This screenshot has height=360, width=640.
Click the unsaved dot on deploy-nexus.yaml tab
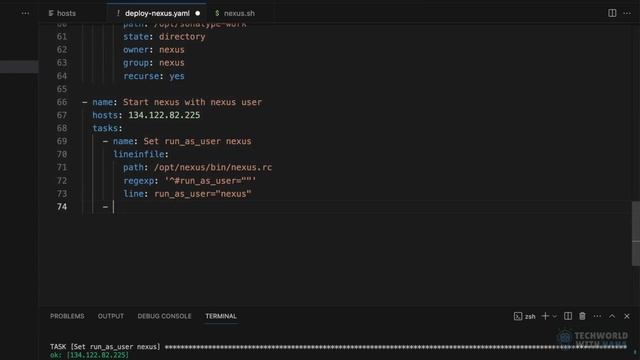pyautogui.click(x=198, y=13)
